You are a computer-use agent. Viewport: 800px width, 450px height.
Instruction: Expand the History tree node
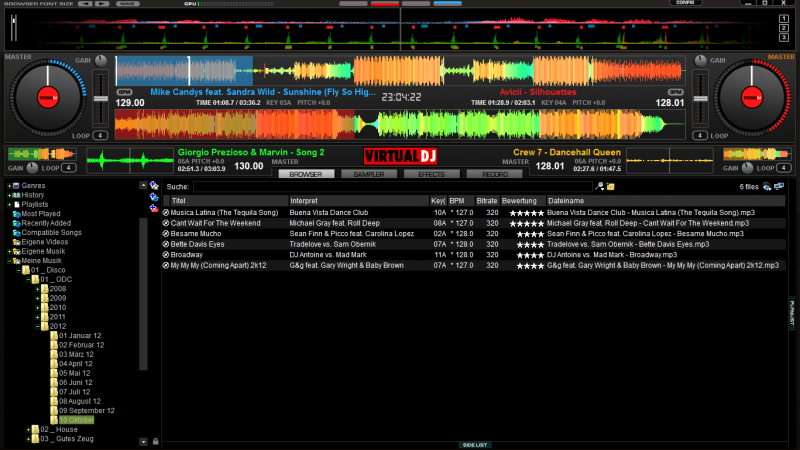(x=9, y=195)
